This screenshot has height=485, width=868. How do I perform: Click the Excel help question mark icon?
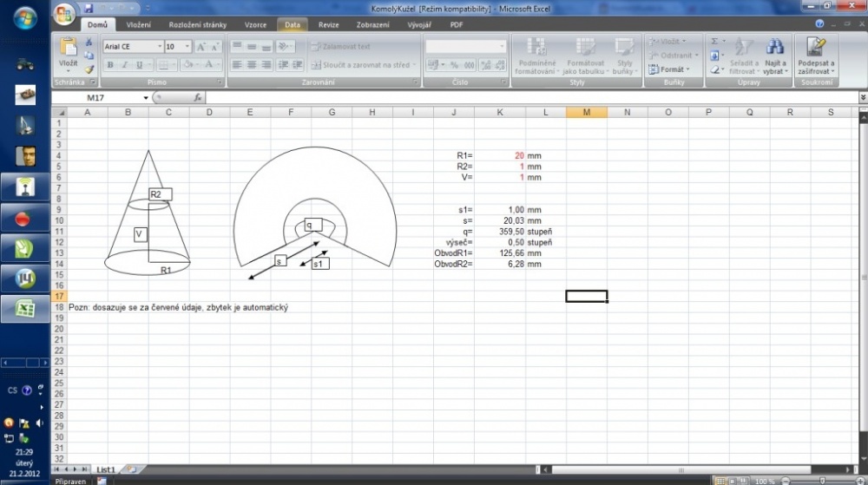(820, 23)
